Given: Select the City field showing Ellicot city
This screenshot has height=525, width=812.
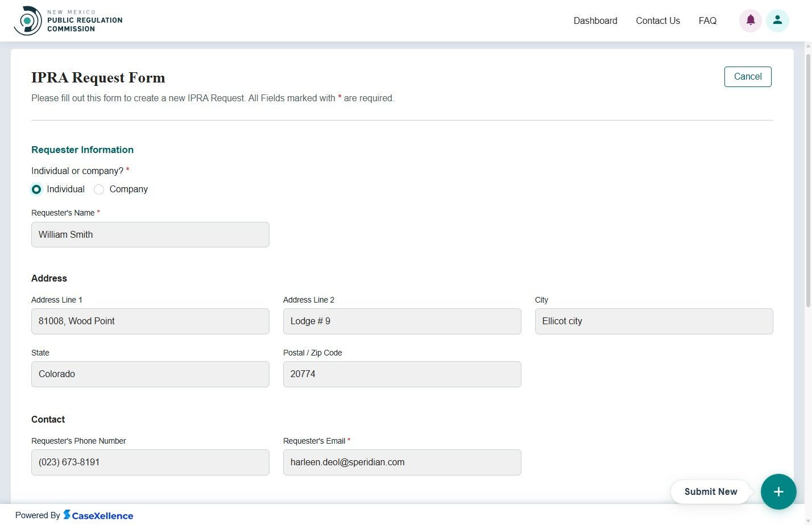Looking at the screenshot, I should click(653, 321).
